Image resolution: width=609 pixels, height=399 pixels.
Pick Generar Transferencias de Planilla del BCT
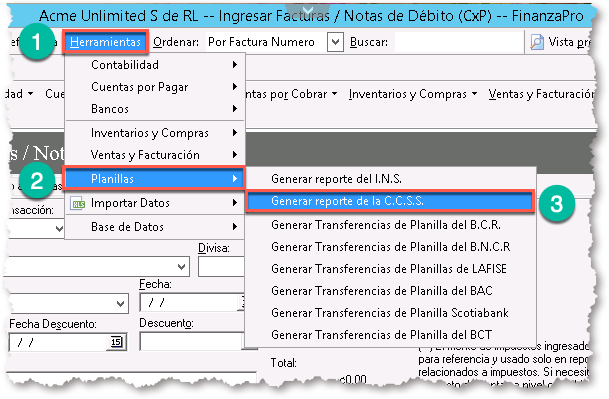(x=390, y=335)
